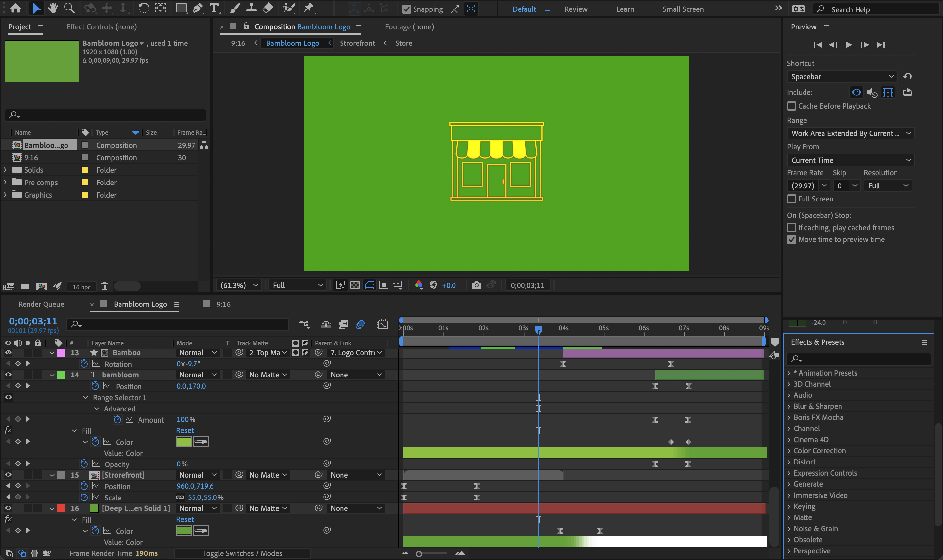Image resolution: width=943 pixels, height=560 pixels.
Task: Select the Pen tool in toolbar
Action: click(x=197, y=8)
